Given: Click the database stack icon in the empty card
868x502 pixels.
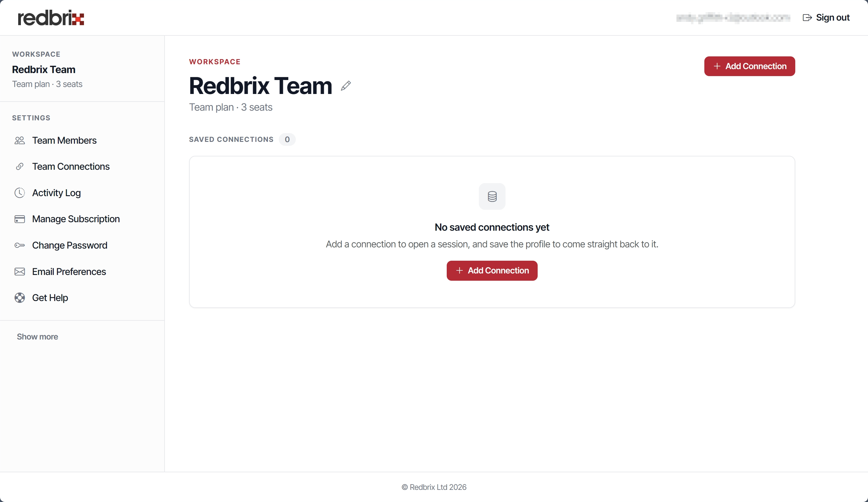Looking at the screenshot, I should click(x=492, y=196).
